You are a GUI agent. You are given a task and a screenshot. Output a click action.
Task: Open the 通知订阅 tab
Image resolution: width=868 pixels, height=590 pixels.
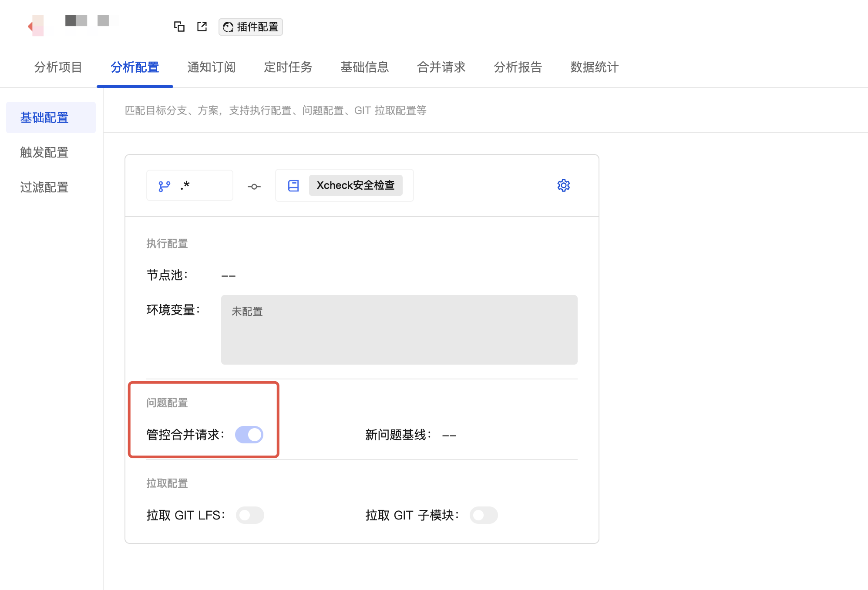pos(212,67)
